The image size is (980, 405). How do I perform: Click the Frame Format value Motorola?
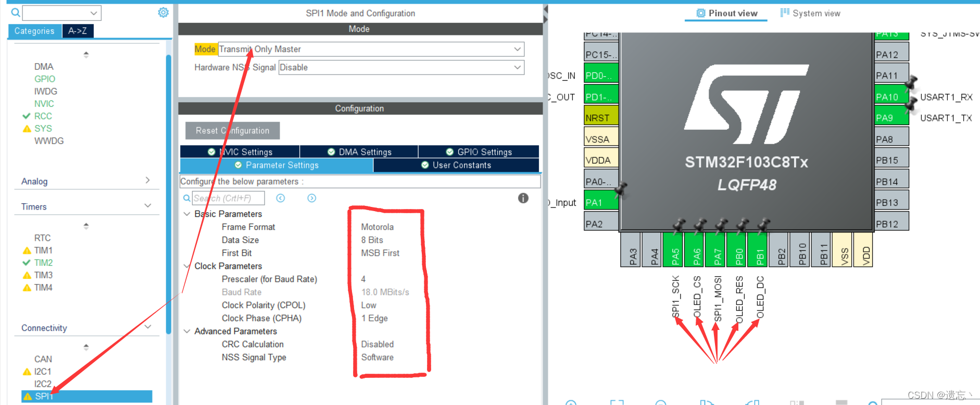click(x=378, y=227)
